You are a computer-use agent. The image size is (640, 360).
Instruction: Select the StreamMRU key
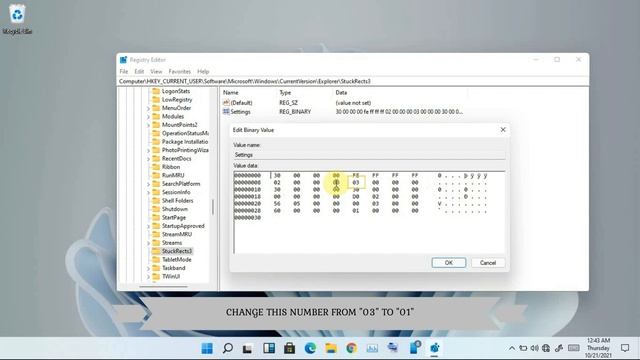(x=177, y=234)
